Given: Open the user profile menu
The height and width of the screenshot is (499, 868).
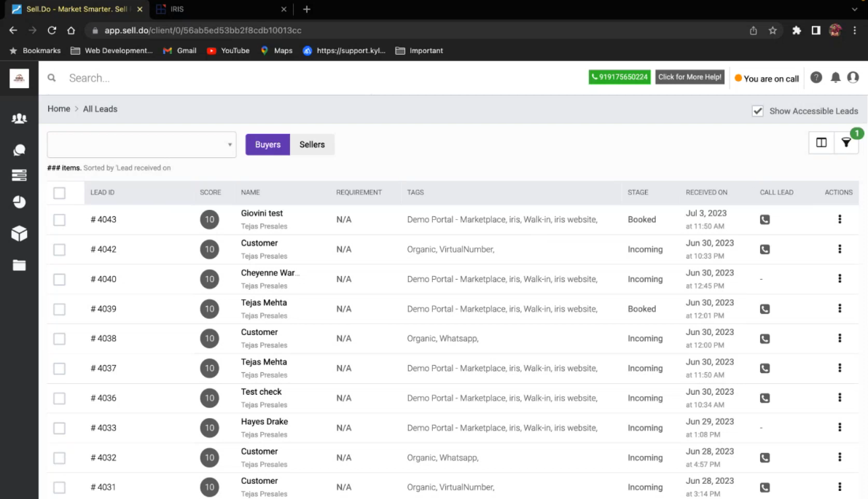Looking at the screenshot, I should [853, 78].
